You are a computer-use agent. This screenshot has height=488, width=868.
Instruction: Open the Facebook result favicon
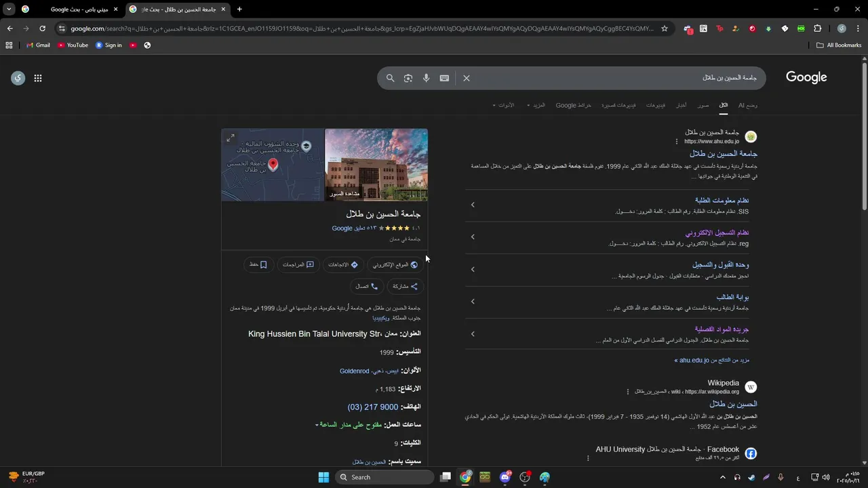click(x=751, y=453)
